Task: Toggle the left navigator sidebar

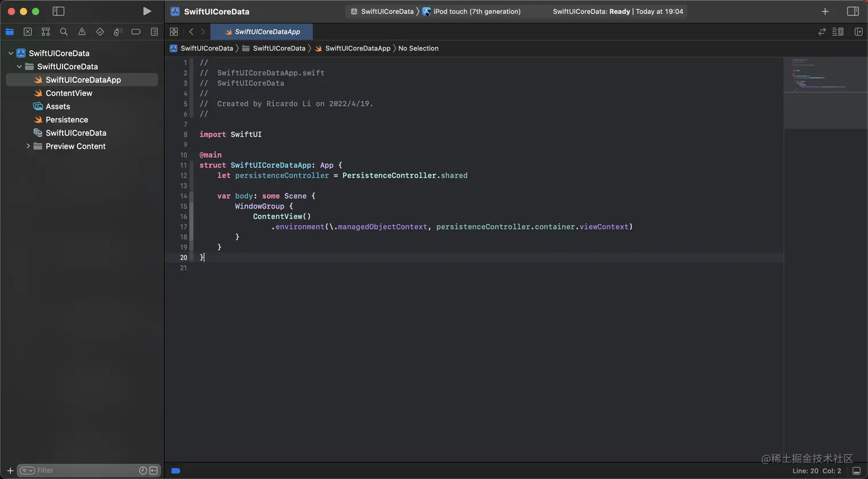Action: [x=58, y=11]
